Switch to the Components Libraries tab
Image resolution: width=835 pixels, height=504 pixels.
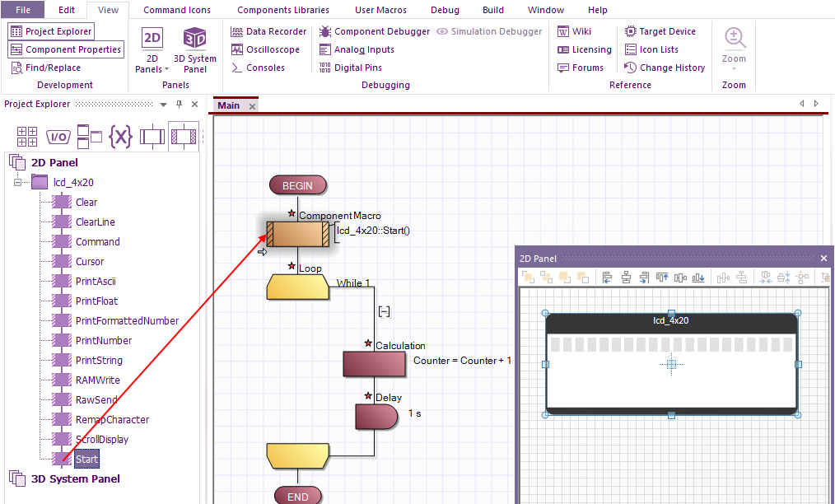click(x=283, y=10)
